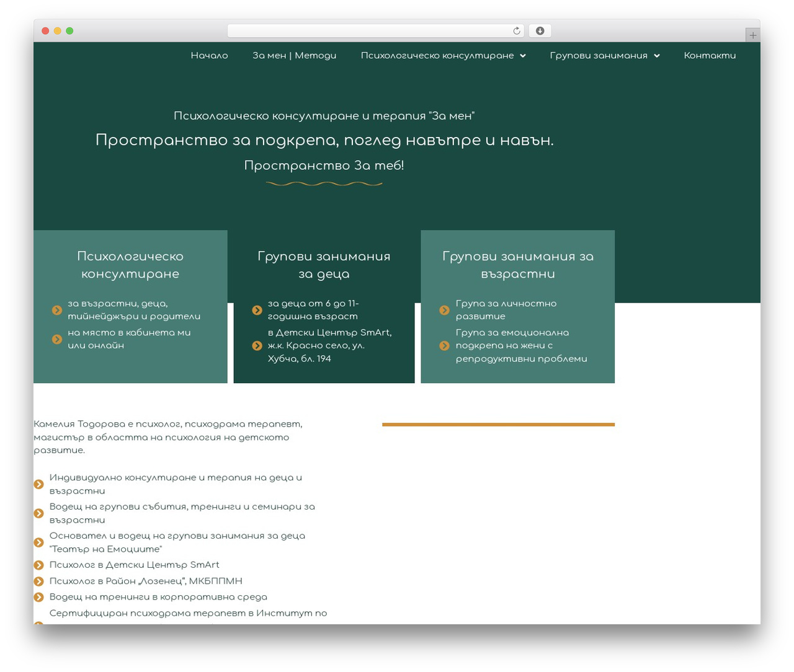Image resolution: width=794 pixels, height=672 pixels.
Task: Click text 'Група за емоционална подкрепа на жени'
Action: click(521, 345)
